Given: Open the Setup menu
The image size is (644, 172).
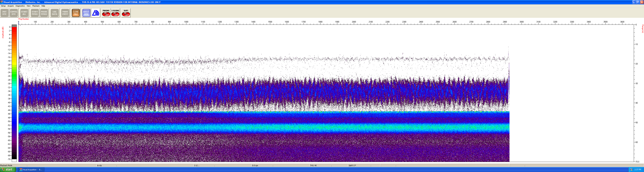Looking at the screenshot, I should pos(3,6).
